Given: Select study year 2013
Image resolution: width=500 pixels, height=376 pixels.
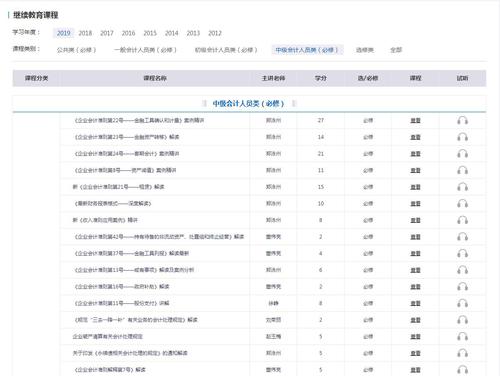Looking at the screenshot, I should [193, 33].
